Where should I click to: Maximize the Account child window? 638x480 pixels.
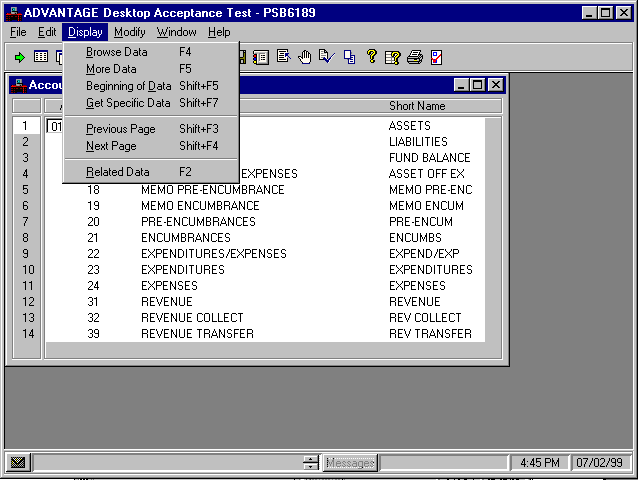pyautogui.click(x=478, y=85)
